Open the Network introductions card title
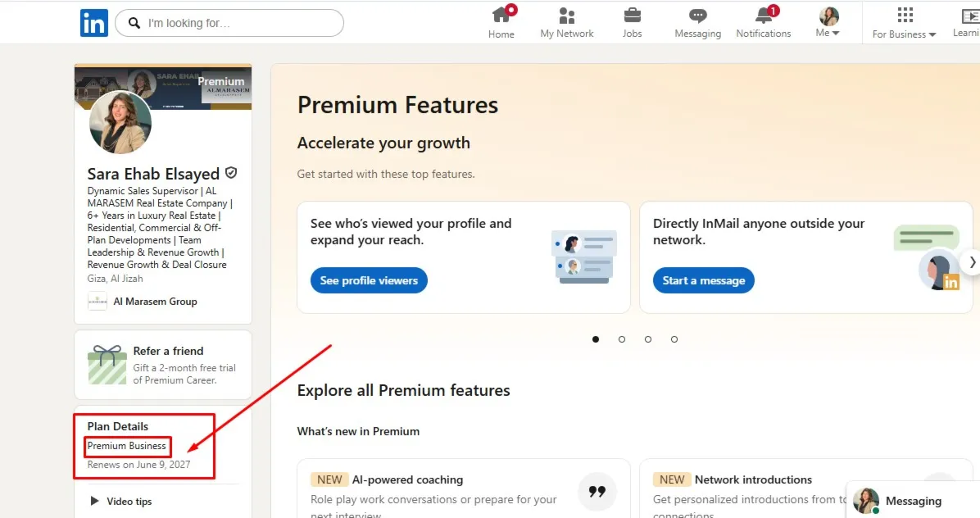Viewport: 980px width, 518px height. 753,479
